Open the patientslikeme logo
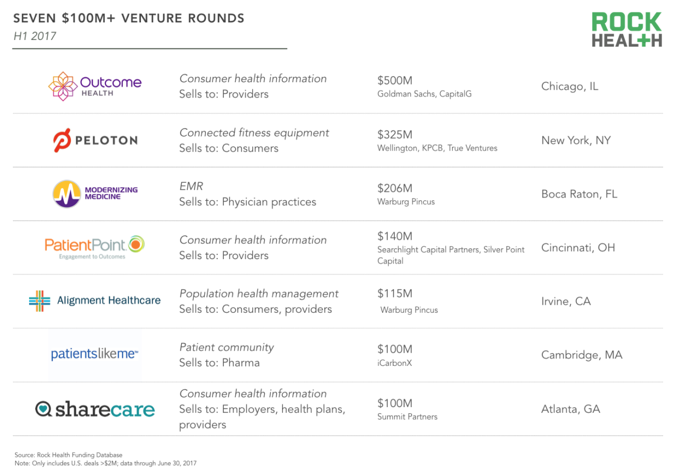The image size is (688, 475). (x=94, y=354)
